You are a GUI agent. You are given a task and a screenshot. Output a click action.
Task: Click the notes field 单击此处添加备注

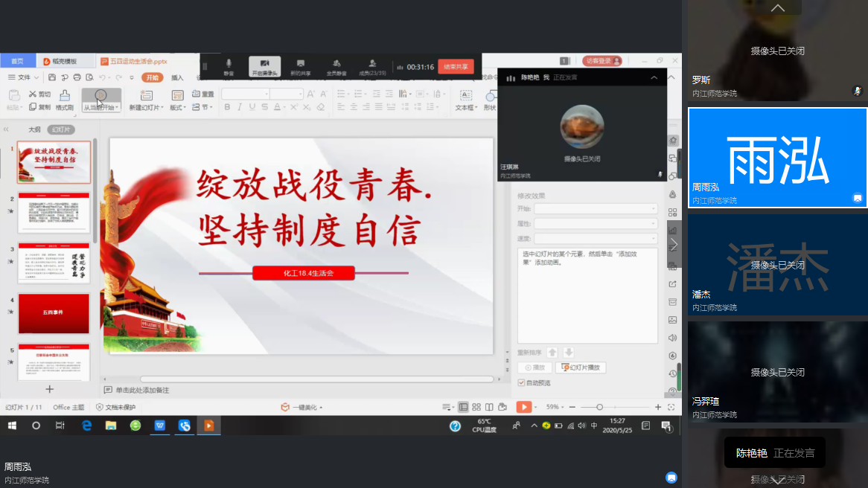pos(142,390)
